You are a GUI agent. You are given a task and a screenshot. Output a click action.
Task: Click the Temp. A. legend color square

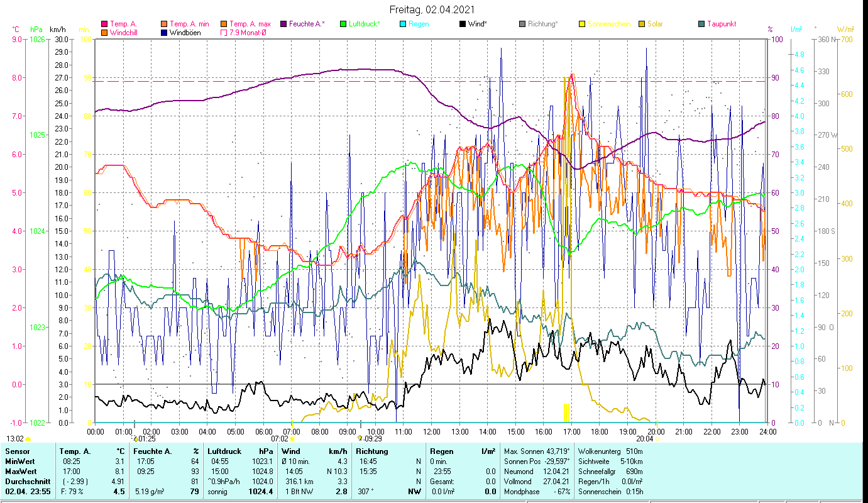pyautogui.click(x=104, y=24)
